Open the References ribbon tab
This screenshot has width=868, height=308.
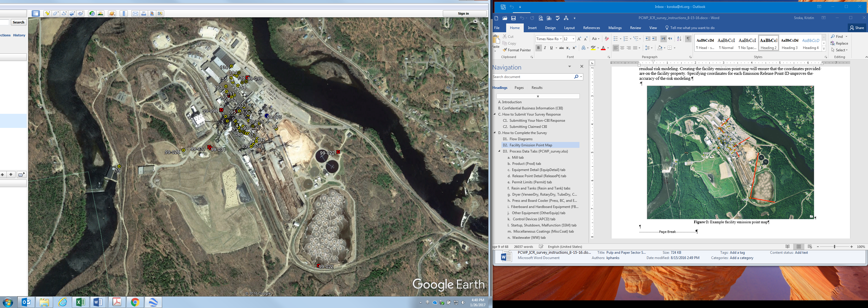click(x=591, y=28)
